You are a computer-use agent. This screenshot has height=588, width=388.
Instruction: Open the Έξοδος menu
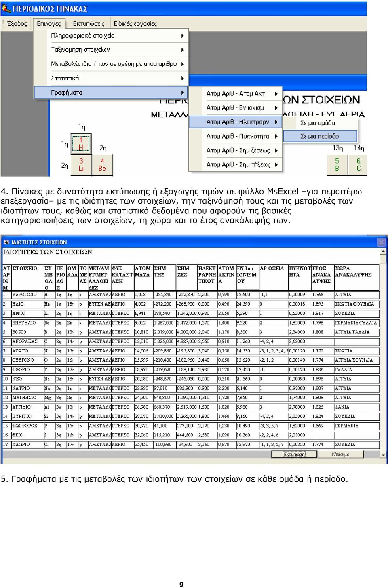pyautogui.click(x=17, y=23)
